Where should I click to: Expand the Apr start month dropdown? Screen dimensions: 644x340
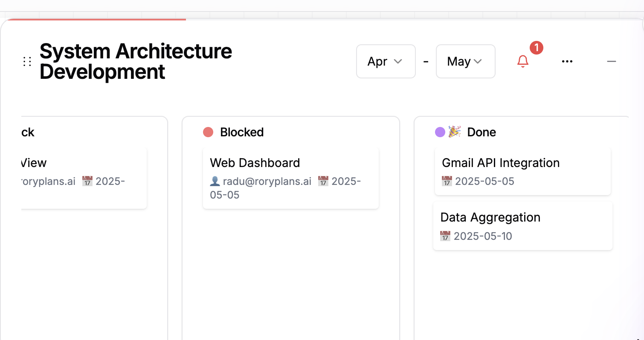click(x=386, y=61)
